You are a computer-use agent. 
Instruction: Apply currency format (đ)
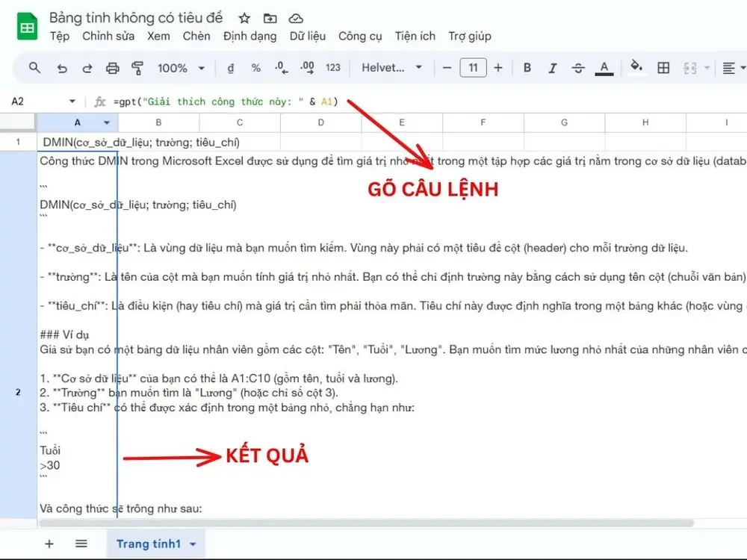tap(231, 68)
